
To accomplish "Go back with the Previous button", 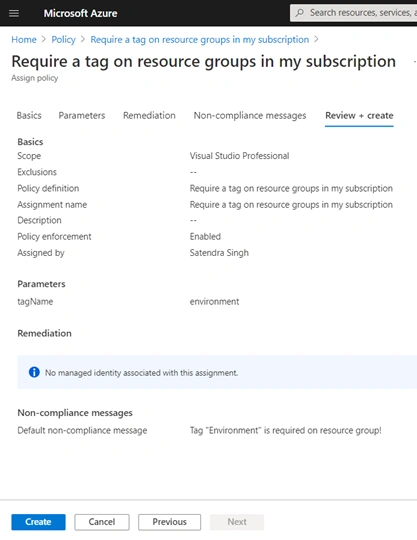I will coord(169,522).
